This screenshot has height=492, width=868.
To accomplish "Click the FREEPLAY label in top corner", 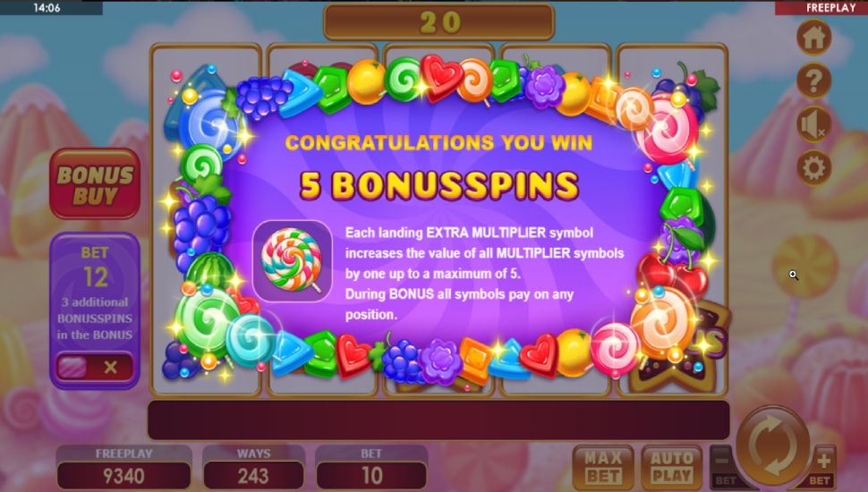I will coord(830,8).
